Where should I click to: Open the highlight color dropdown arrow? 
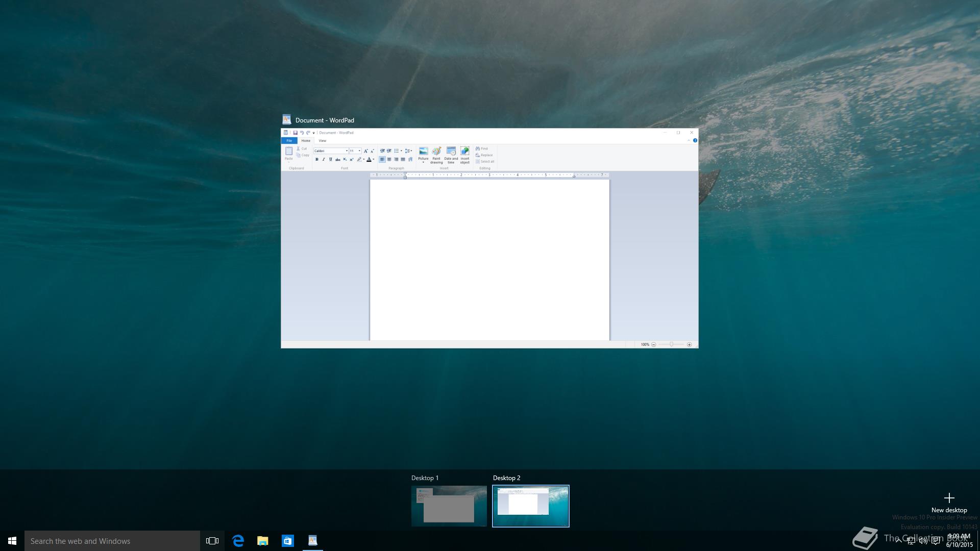364,159
